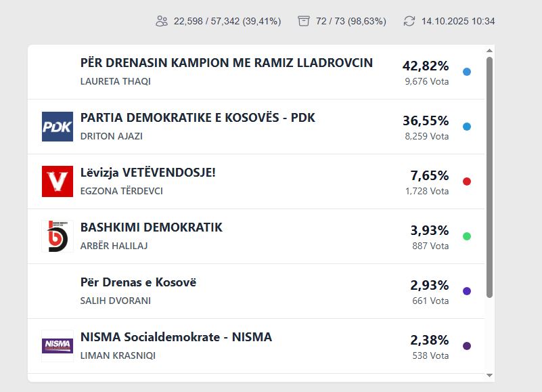Click the voter turnout people icon
This screenshot has height=392, width=542.
162,21
